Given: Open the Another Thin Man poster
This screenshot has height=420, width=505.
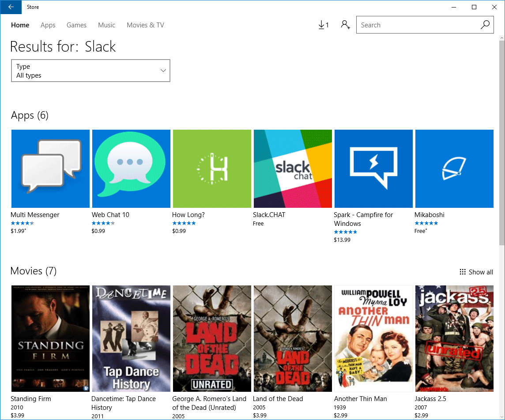Looking at the screenshot, I should click(x=373, y=338).
